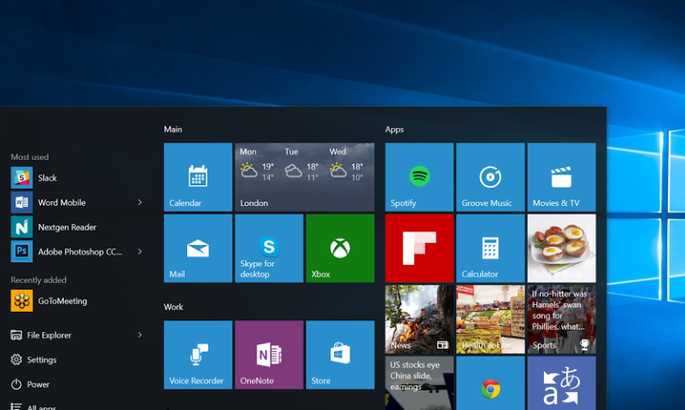
Task: Open the Movies & TV tile
Action: (x=562, y=177)
